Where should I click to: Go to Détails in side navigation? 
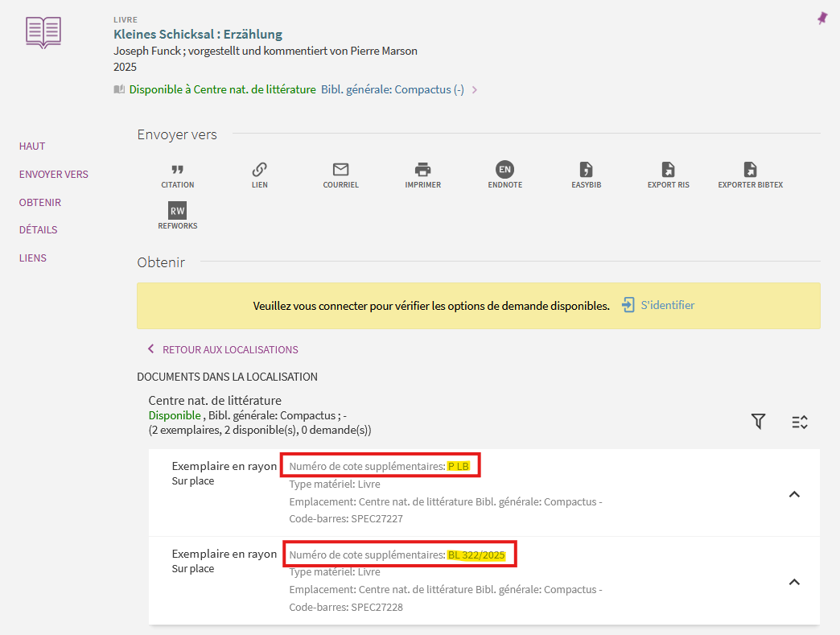pos(39,230)
